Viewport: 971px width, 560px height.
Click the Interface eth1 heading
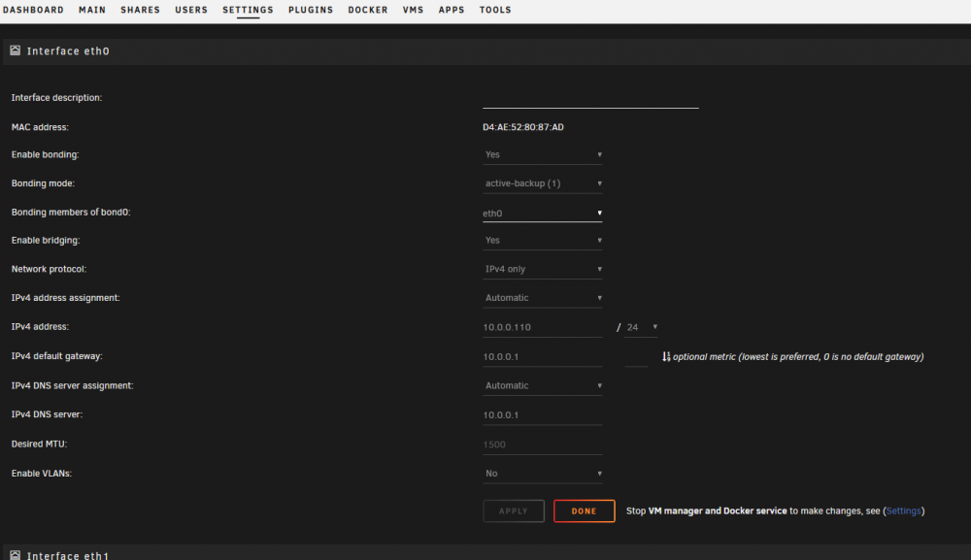(68, 555)
